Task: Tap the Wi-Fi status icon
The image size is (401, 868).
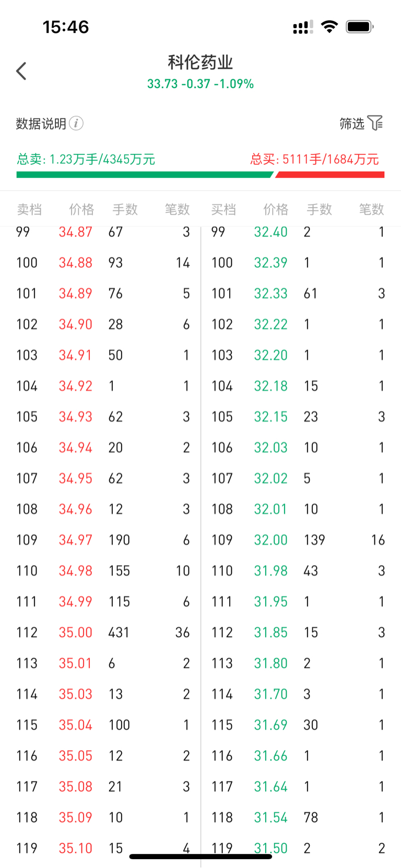Action: coord(329,27)
